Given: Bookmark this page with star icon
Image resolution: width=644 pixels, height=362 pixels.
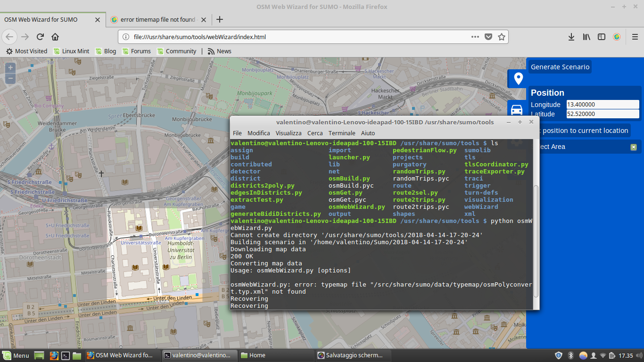Looking at the screenshot, I should click(502, 37).
